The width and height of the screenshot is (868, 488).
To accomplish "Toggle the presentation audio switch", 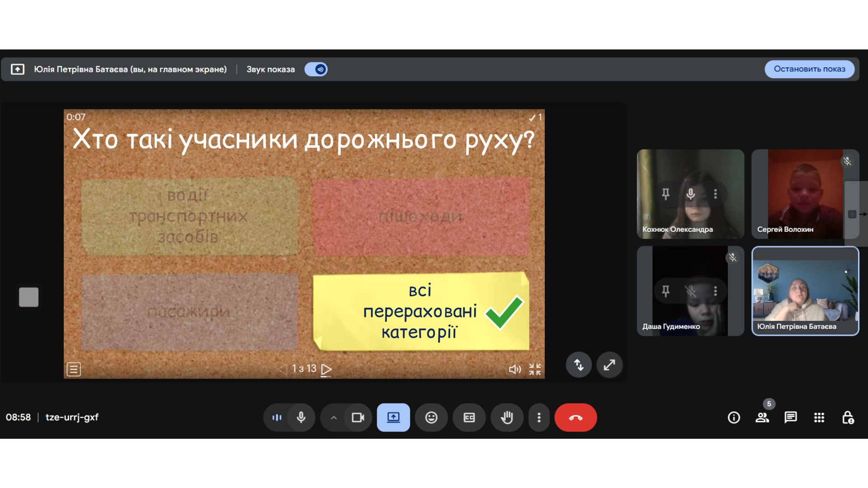I will (x=316, y=69).
